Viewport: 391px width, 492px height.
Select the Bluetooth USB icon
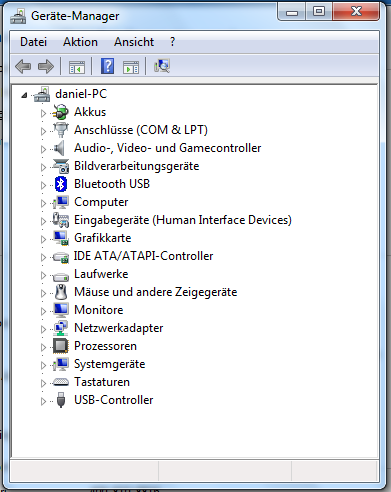61,184
